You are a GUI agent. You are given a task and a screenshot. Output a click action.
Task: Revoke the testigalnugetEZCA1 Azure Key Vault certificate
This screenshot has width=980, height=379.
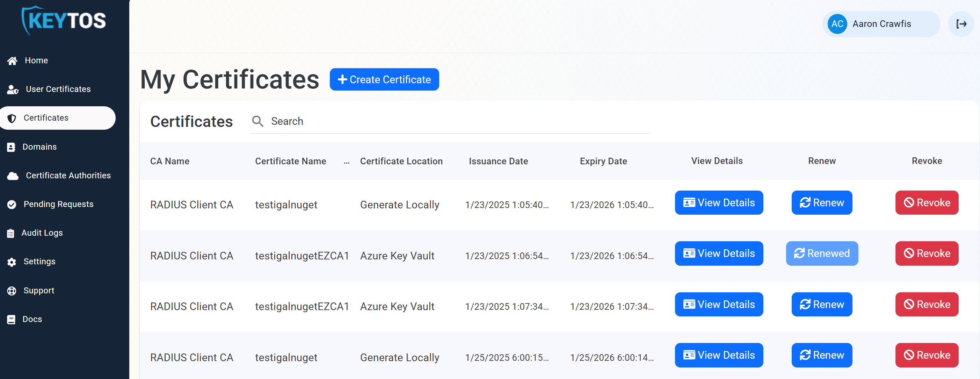(926, 253)
